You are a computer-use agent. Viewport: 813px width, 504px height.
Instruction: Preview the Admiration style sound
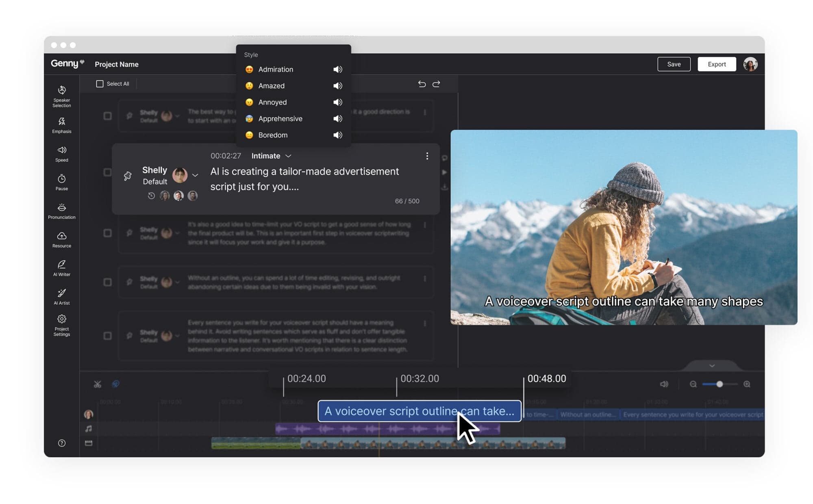point(337,70)
